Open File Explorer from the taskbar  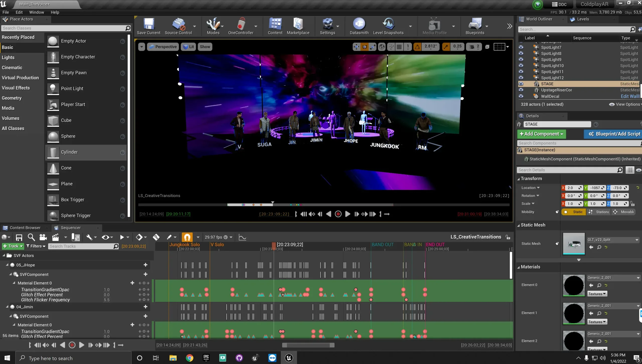(173, 358)
